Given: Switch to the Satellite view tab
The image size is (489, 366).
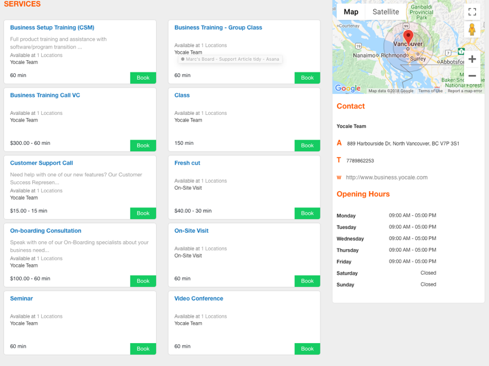Looking at the screenshot, I should [x=386, y=12].
